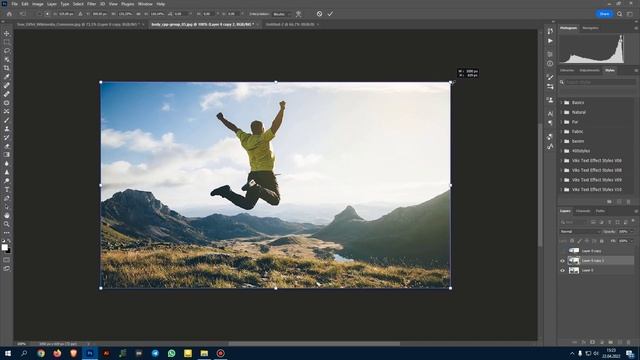Screen dimensions: 640x360
Task: Select the Lasso tool
Action: [7, 51]
